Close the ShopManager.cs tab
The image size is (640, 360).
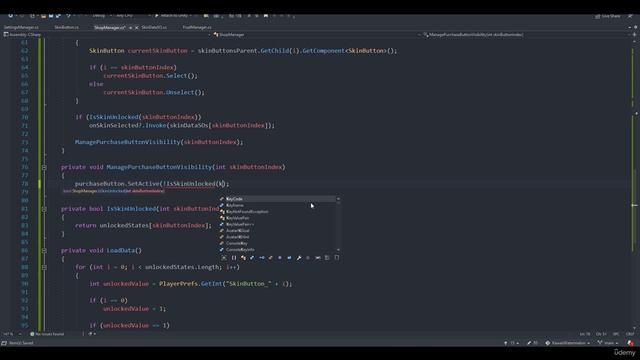click(137, 27)
